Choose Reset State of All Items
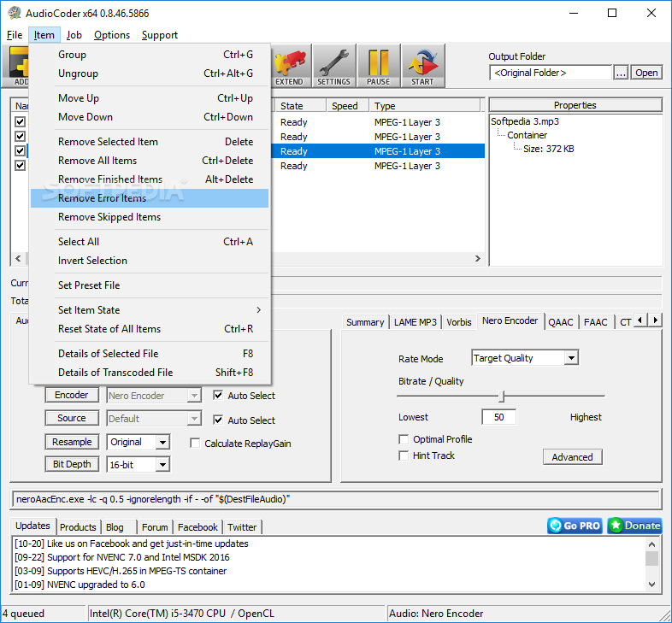This screenshot has width=672, height=623. click(x=150, y=329)
